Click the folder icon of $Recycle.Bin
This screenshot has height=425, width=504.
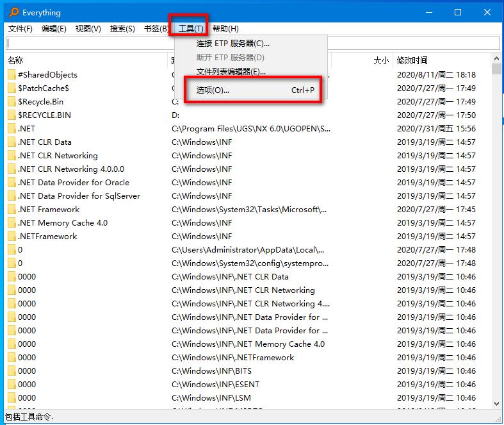(x=12, y=102)
